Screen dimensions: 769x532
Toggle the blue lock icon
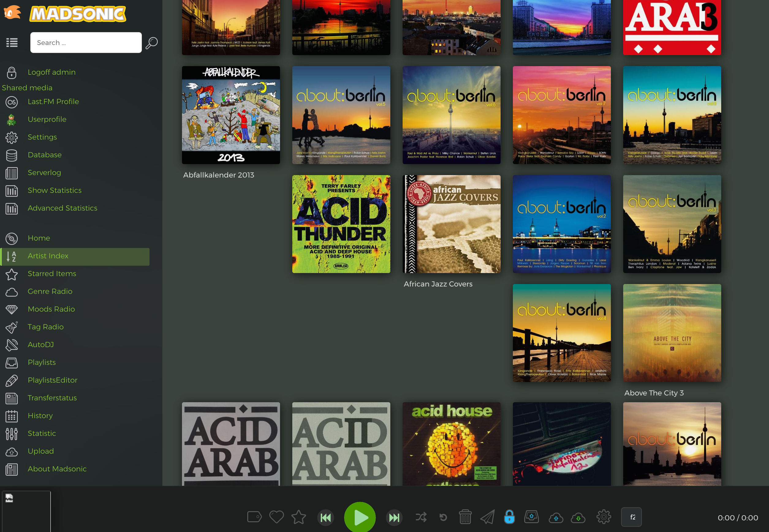(509, 517)
